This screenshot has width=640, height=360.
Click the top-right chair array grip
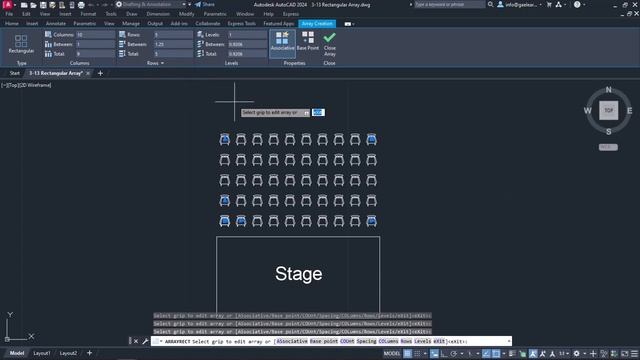click(371, 140)
